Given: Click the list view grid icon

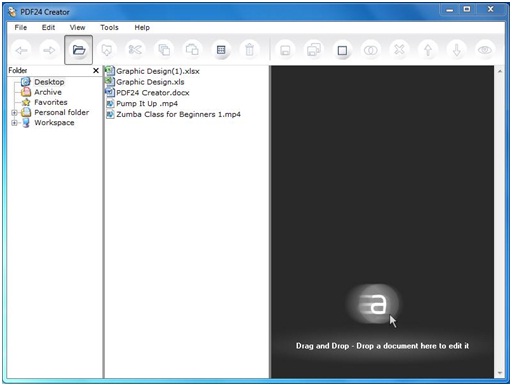Looking at the screenshot, I should (221, 50).
